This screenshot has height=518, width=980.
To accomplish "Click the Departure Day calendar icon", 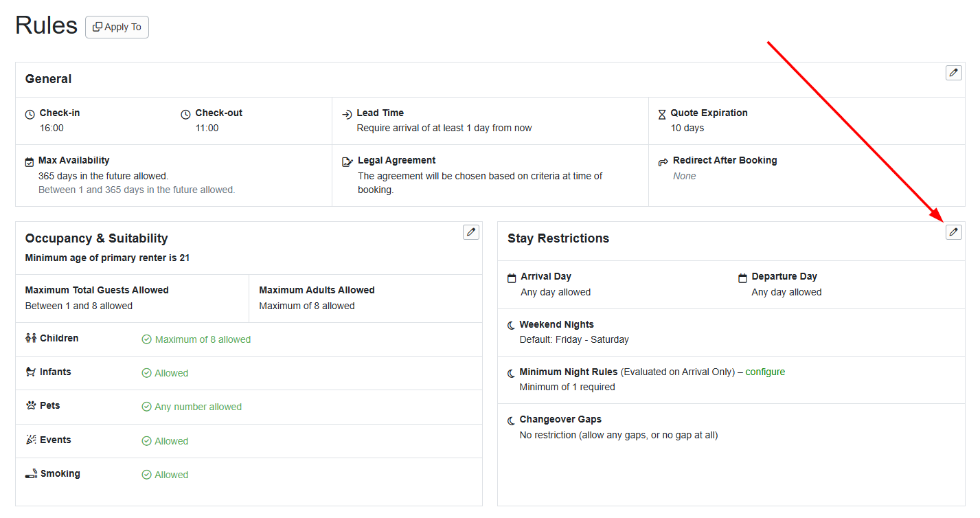I will [x=742, y=277].
